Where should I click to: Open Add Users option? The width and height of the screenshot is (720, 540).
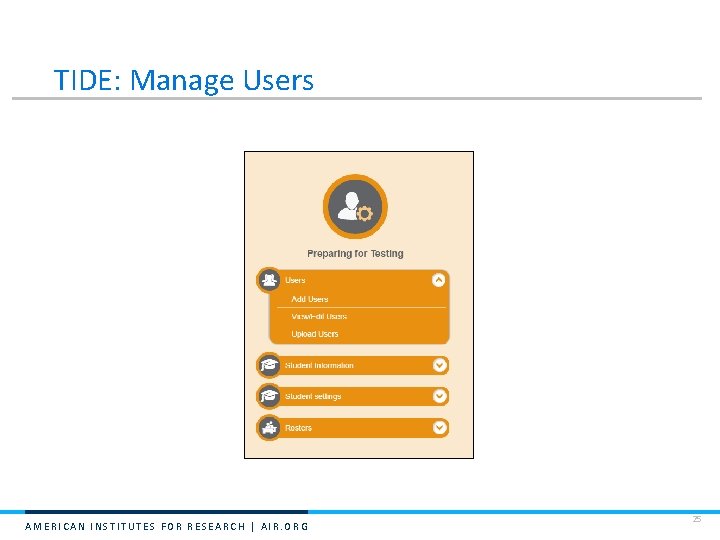coord(309,299)
